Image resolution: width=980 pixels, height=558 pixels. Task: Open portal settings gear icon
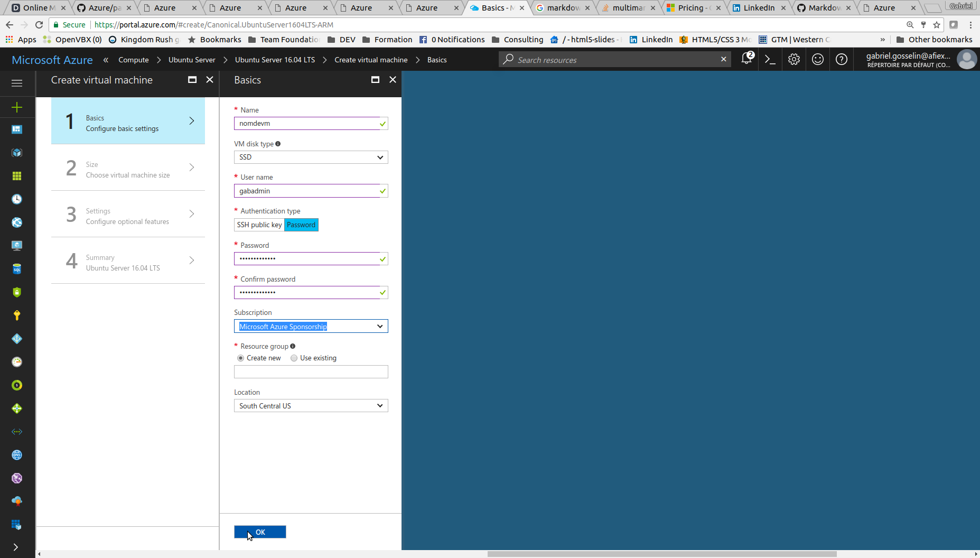point(794,60)
